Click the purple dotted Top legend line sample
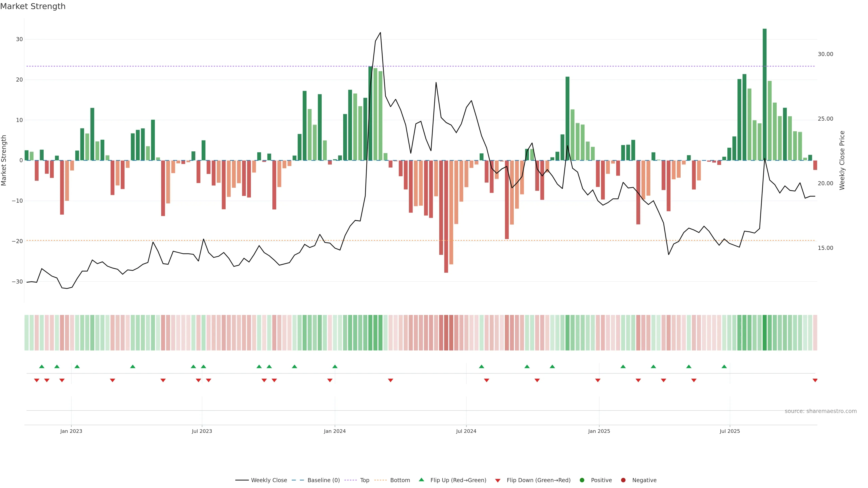 pyautogui.click(x=351, y=480)
